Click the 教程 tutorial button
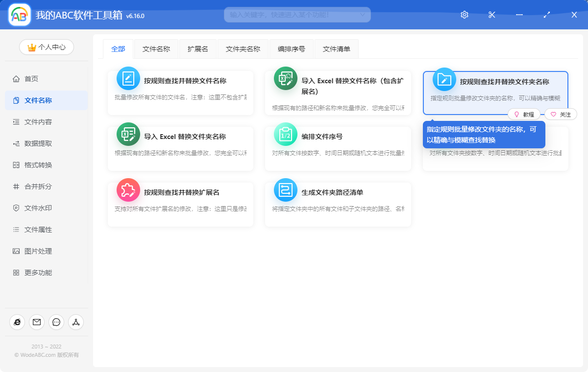The image size is (588, 372). click(x=524, y=114)
